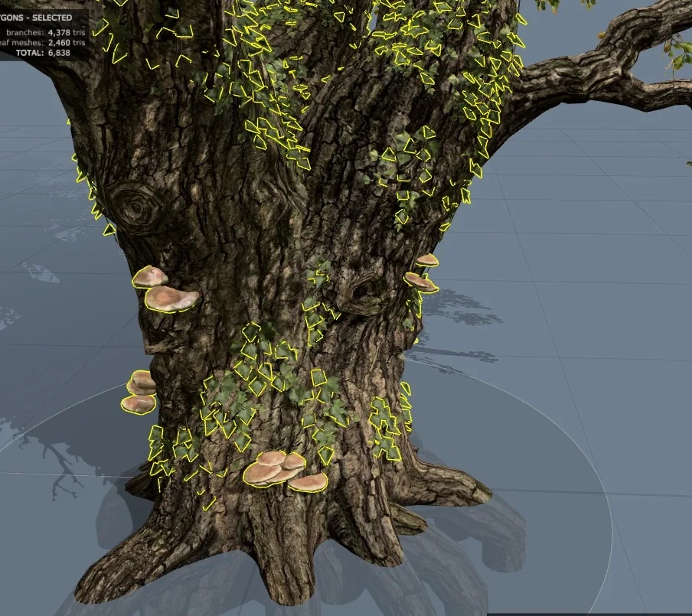Click the "2,460 tris" leaf meshes value
This screenshot has width=692, height=616.
(67, 43)
